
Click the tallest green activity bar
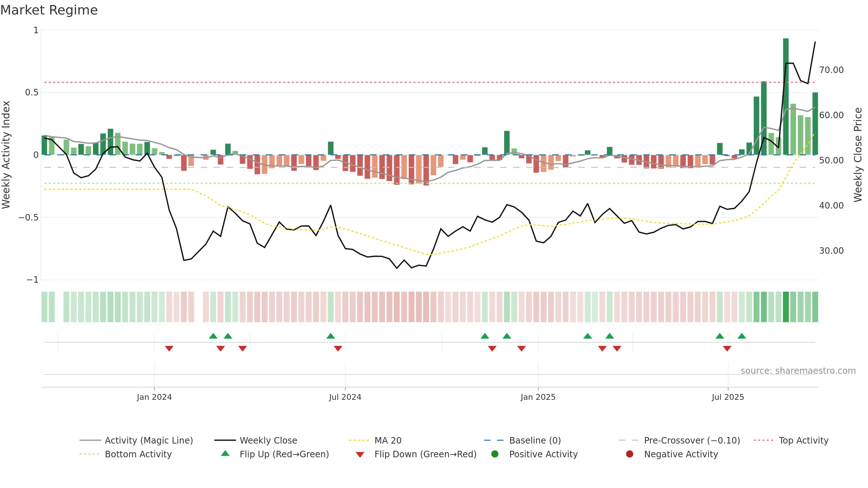(786, 97)
